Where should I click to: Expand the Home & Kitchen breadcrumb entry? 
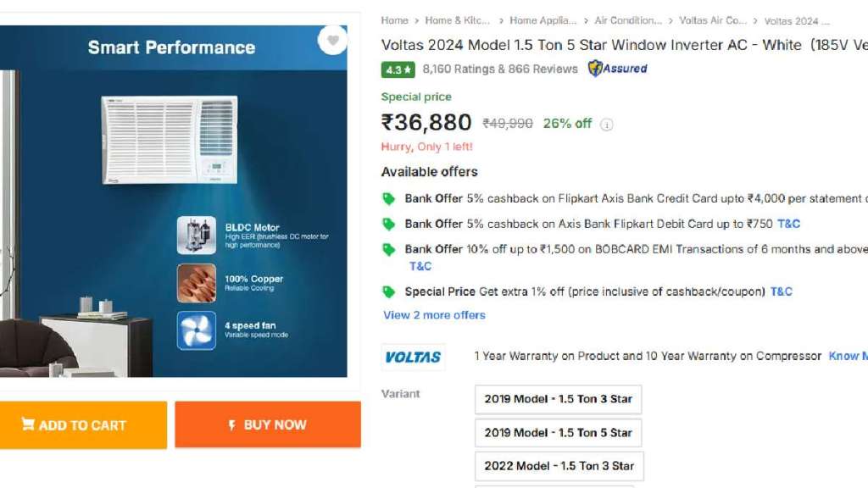458,20
